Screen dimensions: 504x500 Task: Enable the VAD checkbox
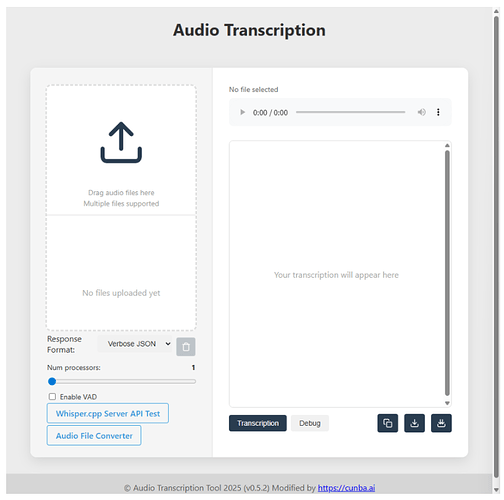(52, 396)
